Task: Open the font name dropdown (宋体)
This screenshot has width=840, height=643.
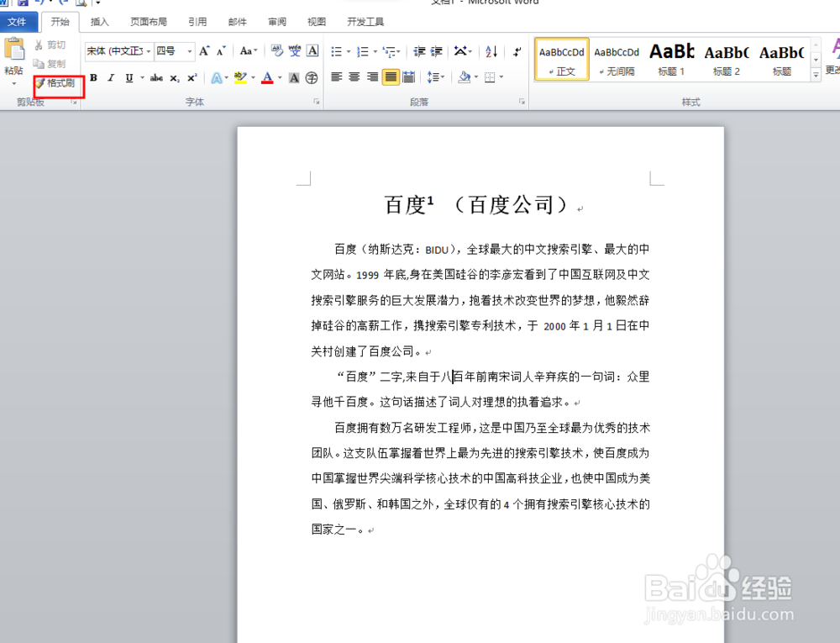Action: point(149,51)
